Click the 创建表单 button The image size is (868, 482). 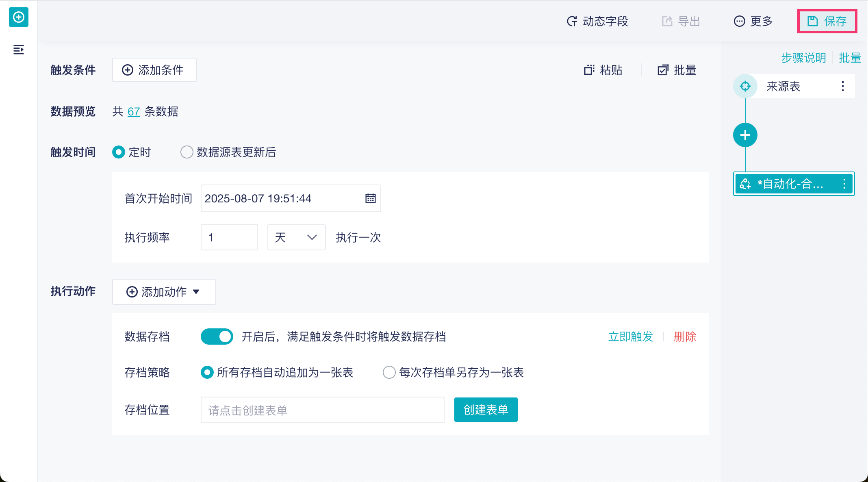[486, 410]
